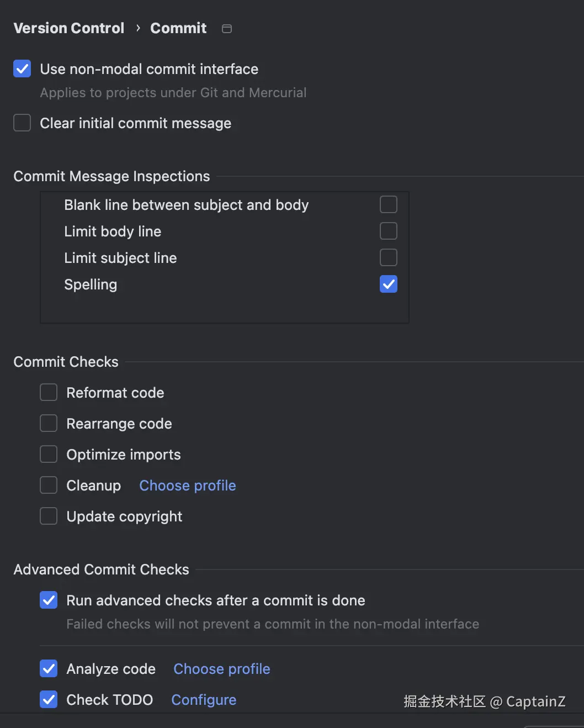
Task: Uncheck Run advanced checks after commit
Action: [49, 600]
